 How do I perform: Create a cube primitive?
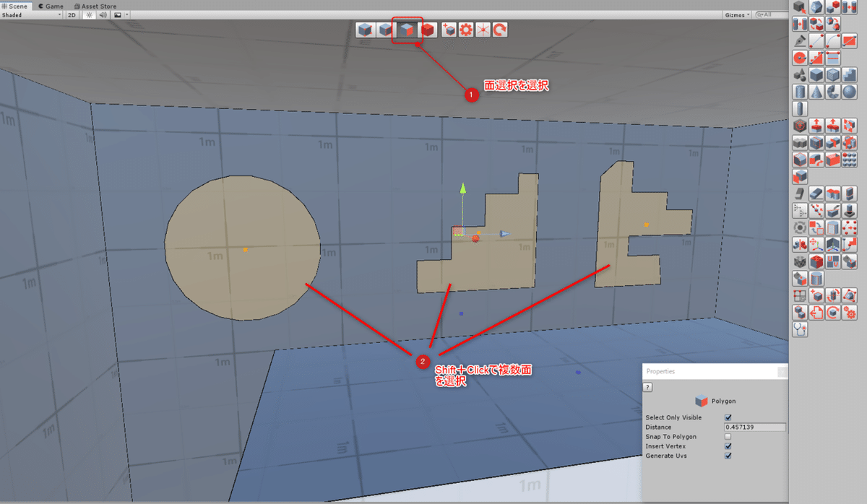(815, 74)
